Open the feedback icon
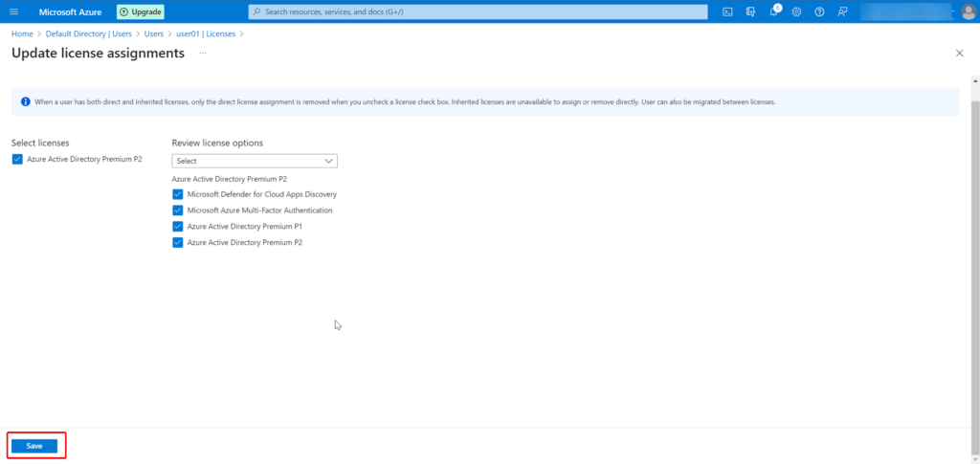Image resolution: width=980 pixels, height=464 pixels. pos(842,11)
